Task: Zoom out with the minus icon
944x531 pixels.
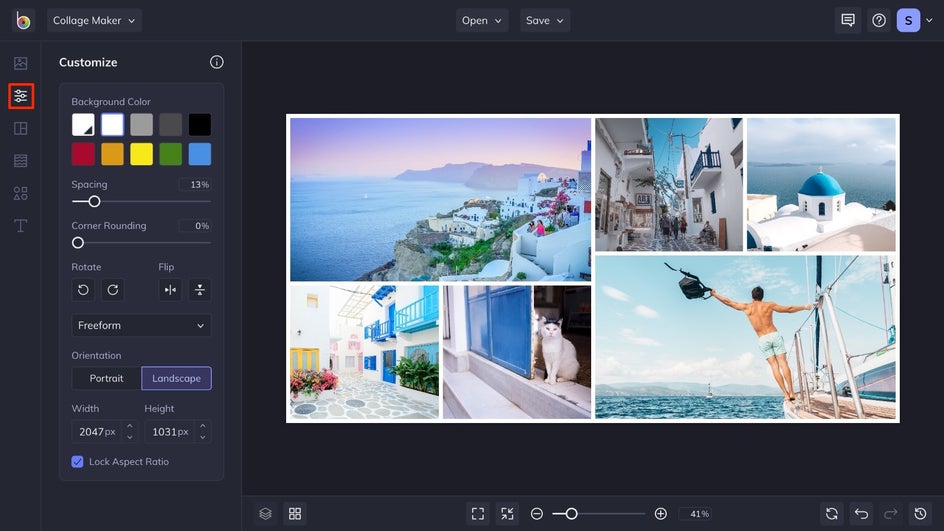Action: point(536,514)
